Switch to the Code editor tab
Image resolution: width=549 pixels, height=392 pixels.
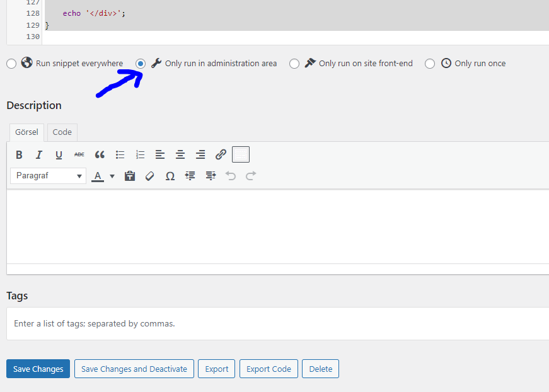[x=62, y=132]
